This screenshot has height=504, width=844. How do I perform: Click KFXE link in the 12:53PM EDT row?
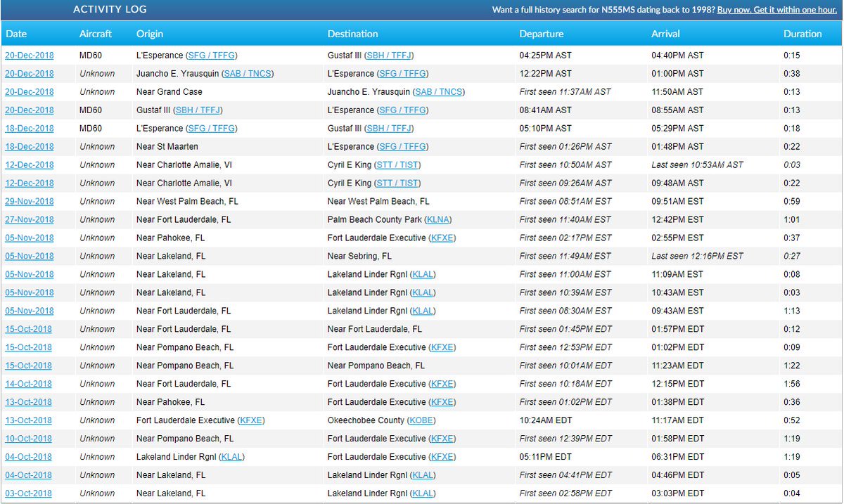point(442,348)
